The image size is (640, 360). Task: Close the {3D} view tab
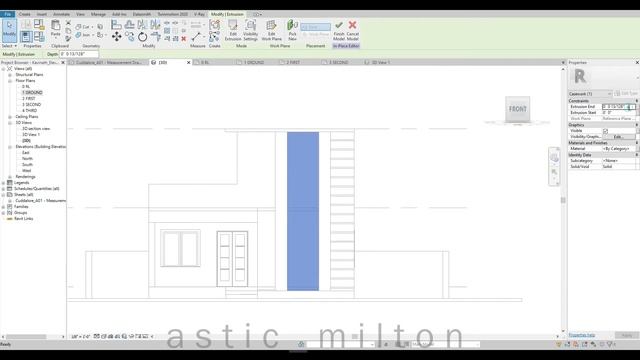point(189,62)
